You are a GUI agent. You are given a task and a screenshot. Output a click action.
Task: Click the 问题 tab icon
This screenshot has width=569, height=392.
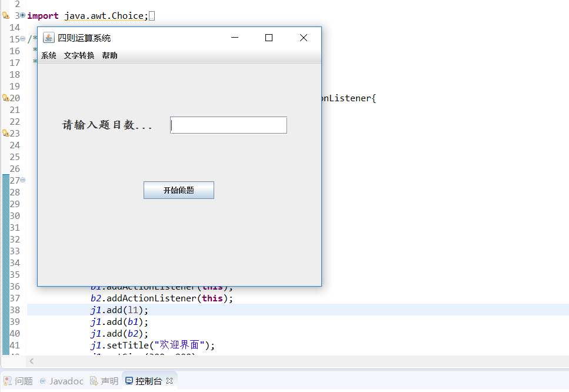coord(7,381)
